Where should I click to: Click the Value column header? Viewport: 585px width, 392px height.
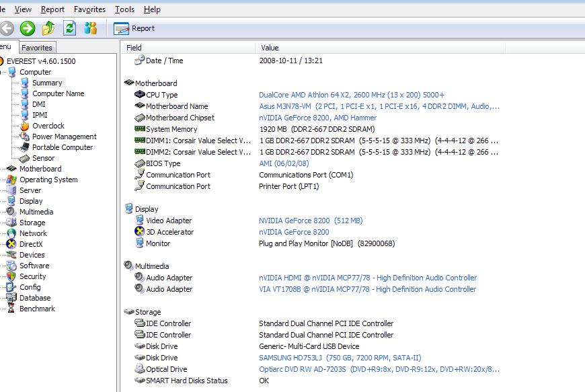coord(380,48)
